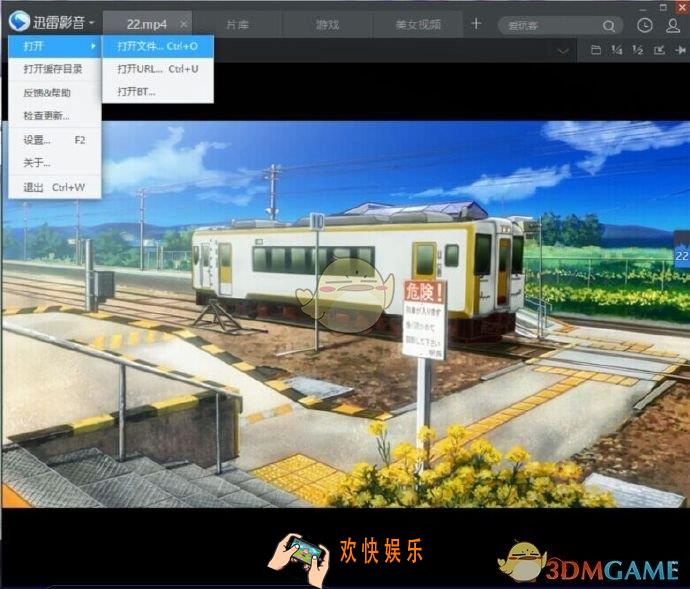Open the 片库 tab
This screenshot has height=589, width=690.
[x=238, y=24]
